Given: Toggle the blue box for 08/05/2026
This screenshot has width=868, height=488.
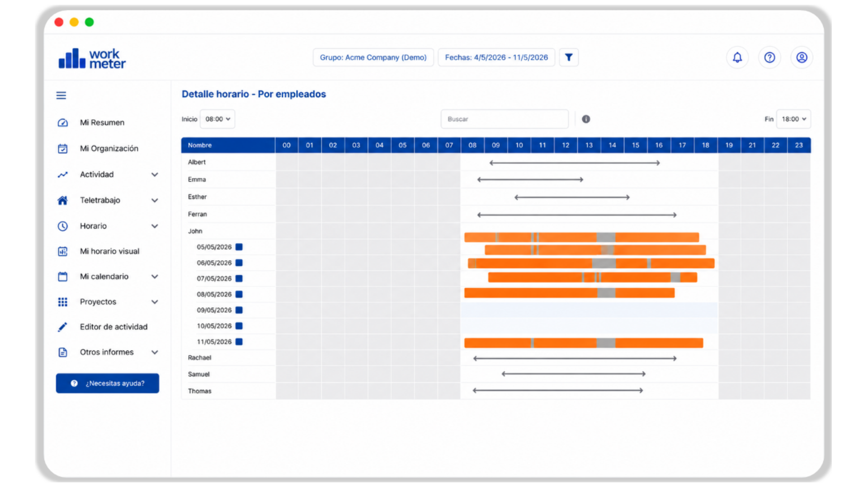Looking at the screenshot, I should (x=239, y=294).
